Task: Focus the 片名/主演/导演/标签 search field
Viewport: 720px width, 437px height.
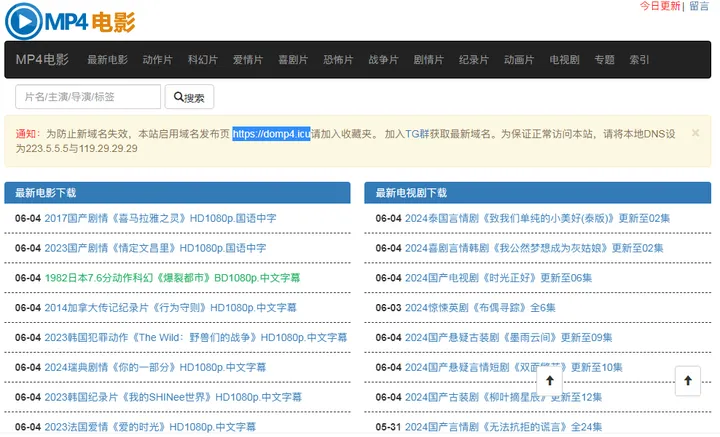Action: click(x=88, y=97)
